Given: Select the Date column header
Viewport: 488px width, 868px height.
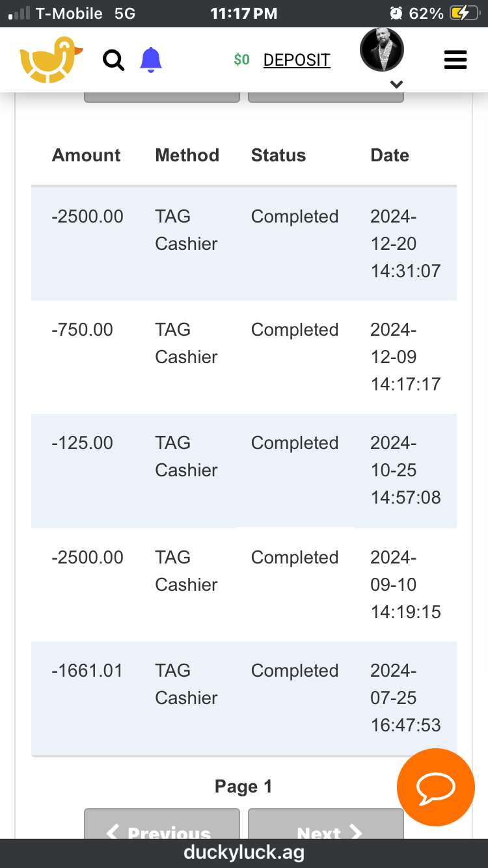Looking at the screenshot, I should 390,155.
